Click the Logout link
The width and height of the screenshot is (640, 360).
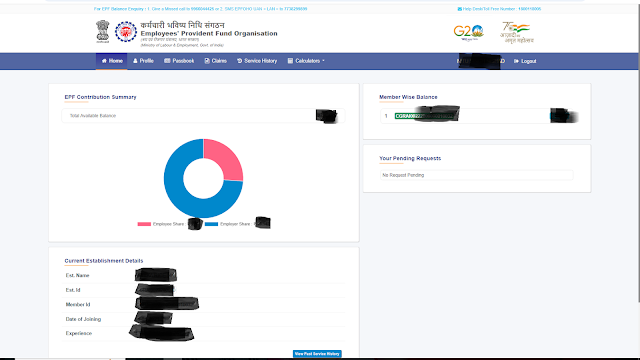pyautogui.click(x=525, y=61)
